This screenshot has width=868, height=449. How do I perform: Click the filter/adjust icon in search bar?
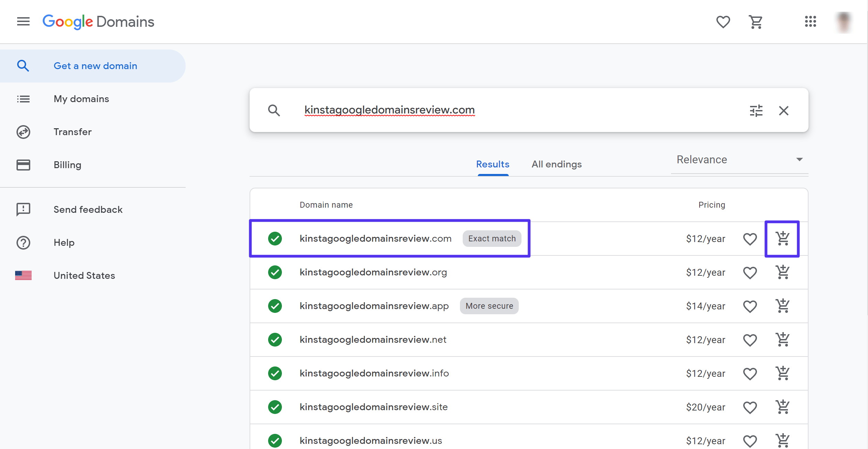[x=756, y=110]
